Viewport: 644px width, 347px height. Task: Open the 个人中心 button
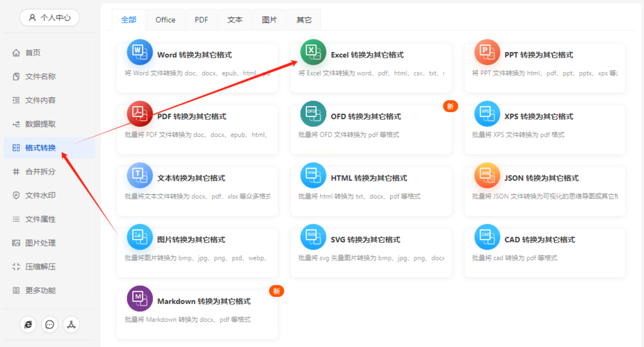coord(50,18)
